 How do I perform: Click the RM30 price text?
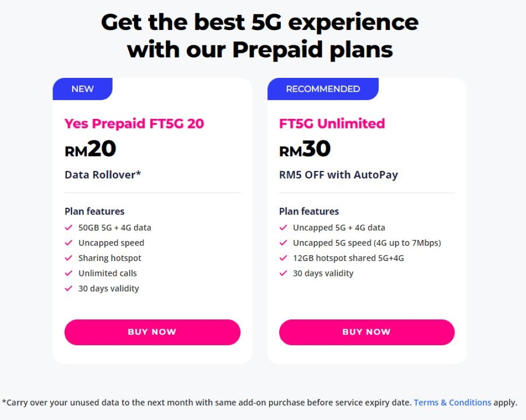pos(305,149)
